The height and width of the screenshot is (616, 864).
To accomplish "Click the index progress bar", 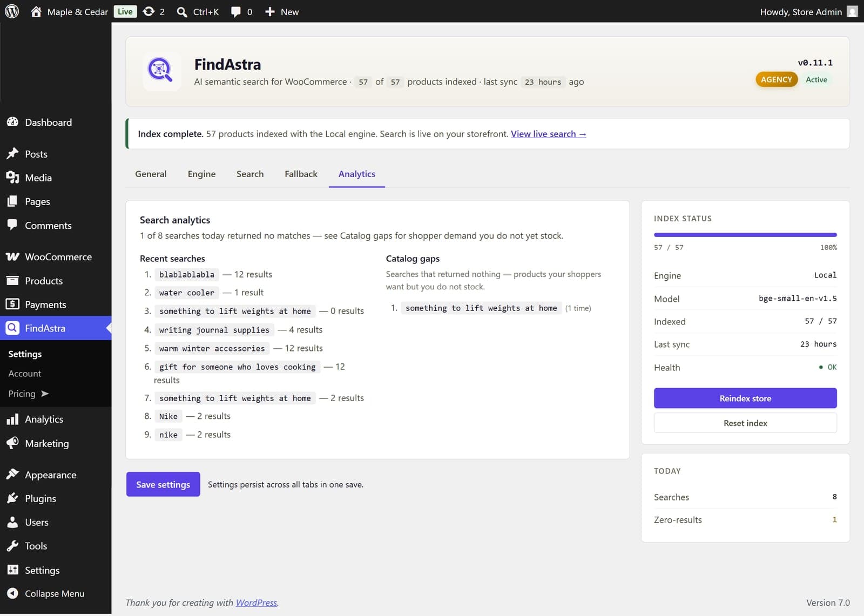I will point(745,235).
